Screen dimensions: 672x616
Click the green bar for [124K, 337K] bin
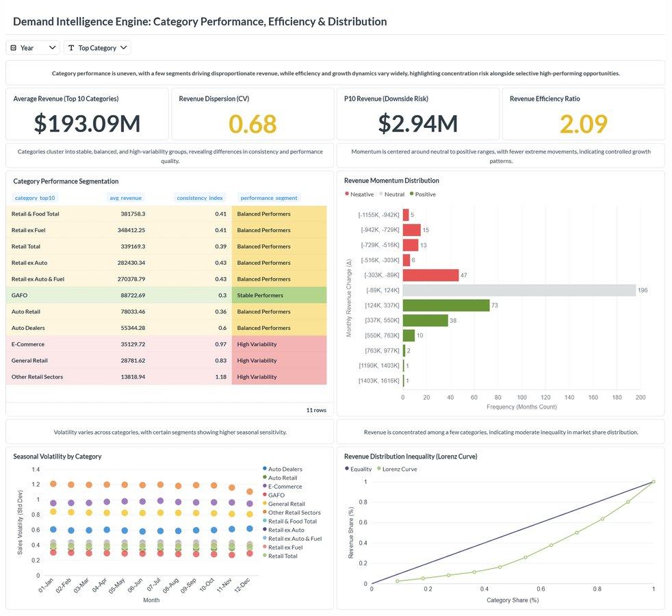coord(446,305)
